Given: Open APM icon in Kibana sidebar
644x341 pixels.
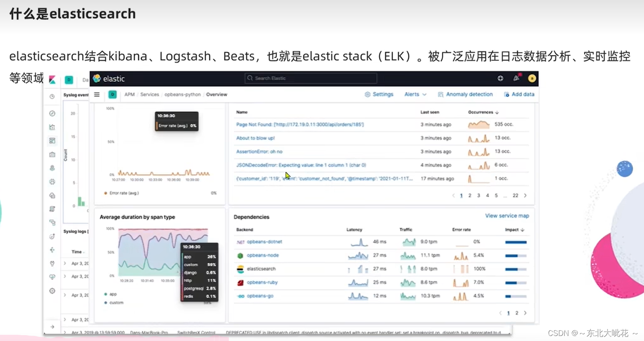Looking at the screenshot, I should point(52,223).
